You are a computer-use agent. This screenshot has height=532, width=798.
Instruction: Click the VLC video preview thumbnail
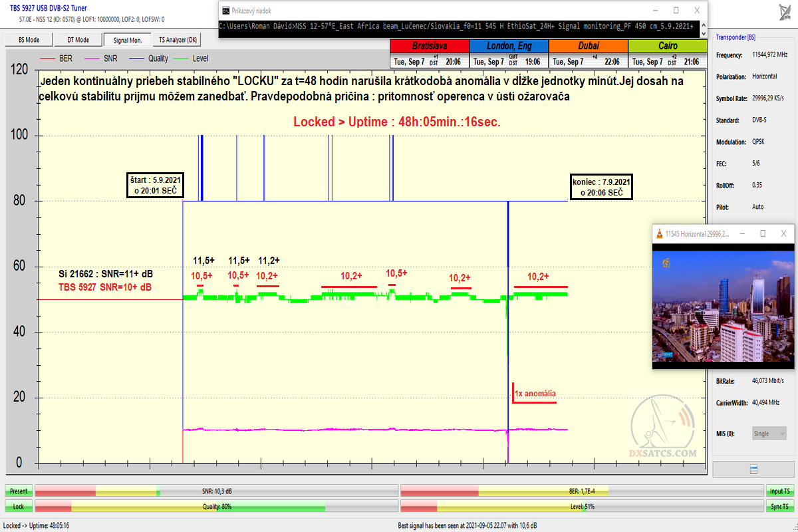coord(724,305)
